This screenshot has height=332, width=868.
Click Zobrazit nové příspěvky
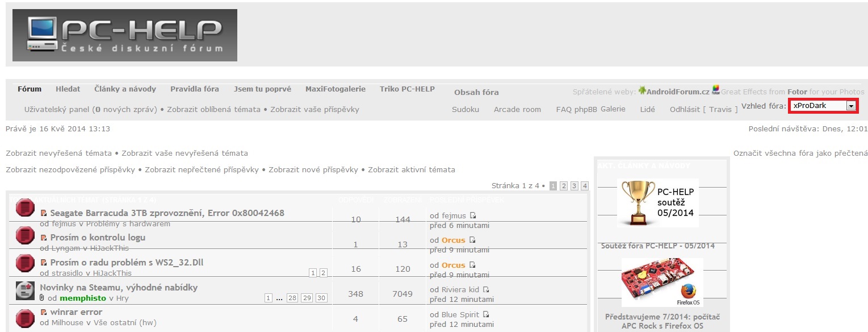(x=313, y=169)
